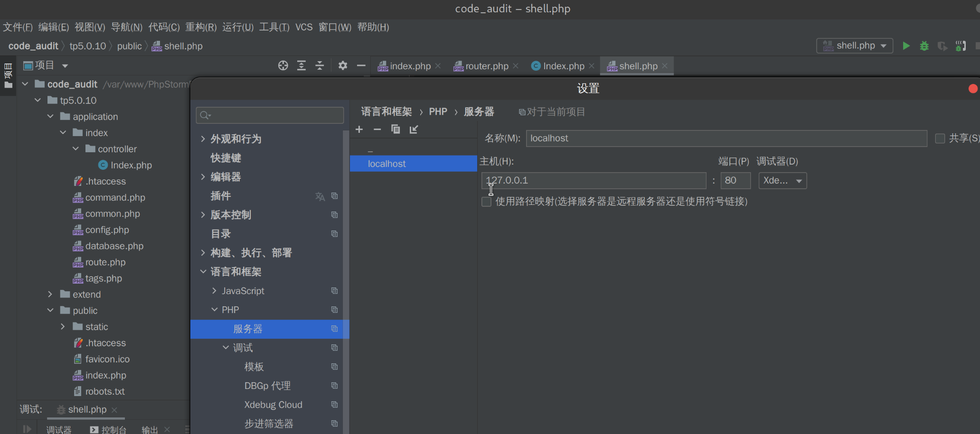Click the 主机 host field with 127.0.0.1
The width and height of the screenshot is (980, 434).
click(x=594, y=181)
